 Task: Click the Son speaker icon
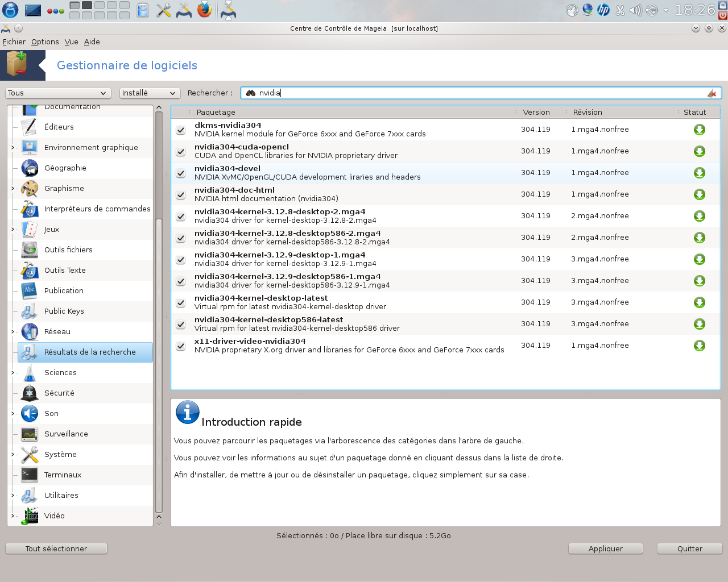pyautogui.click(x=30, y=413)
